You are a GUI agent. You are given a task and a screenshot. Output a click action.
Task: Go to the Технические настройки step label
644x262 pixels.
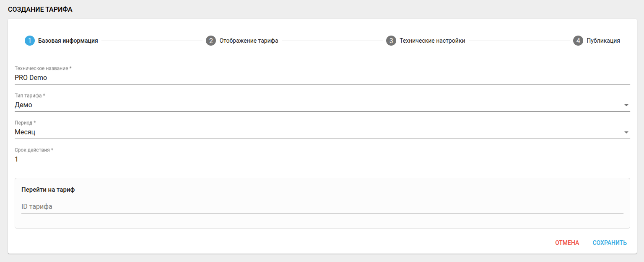pyautogui.click(x=432, y=41)
